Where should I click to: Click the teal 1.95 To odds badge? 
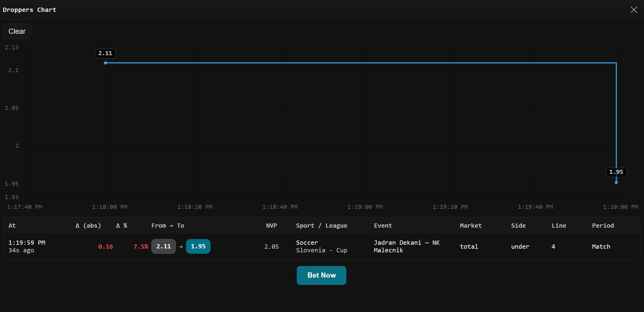coord(198,246)
